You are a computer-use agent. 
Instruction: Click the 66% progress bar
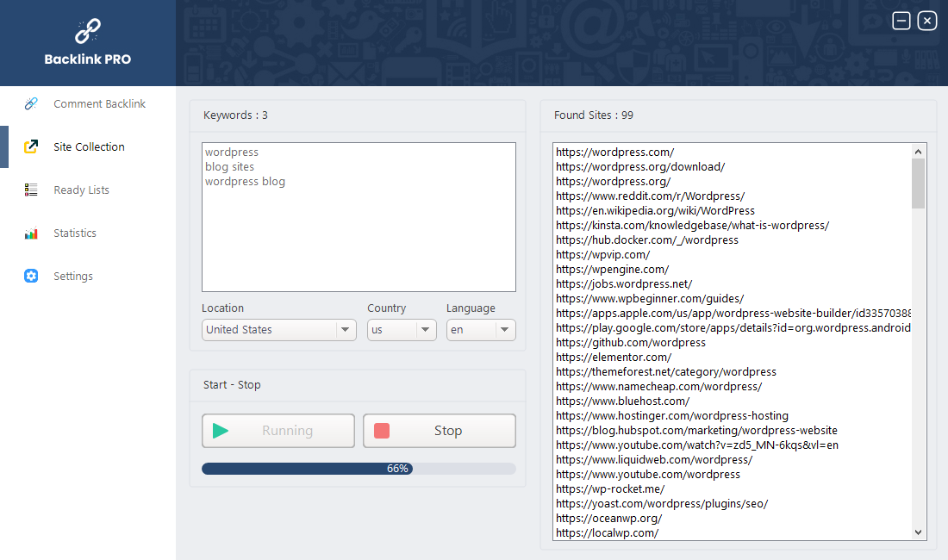[359, 469]
